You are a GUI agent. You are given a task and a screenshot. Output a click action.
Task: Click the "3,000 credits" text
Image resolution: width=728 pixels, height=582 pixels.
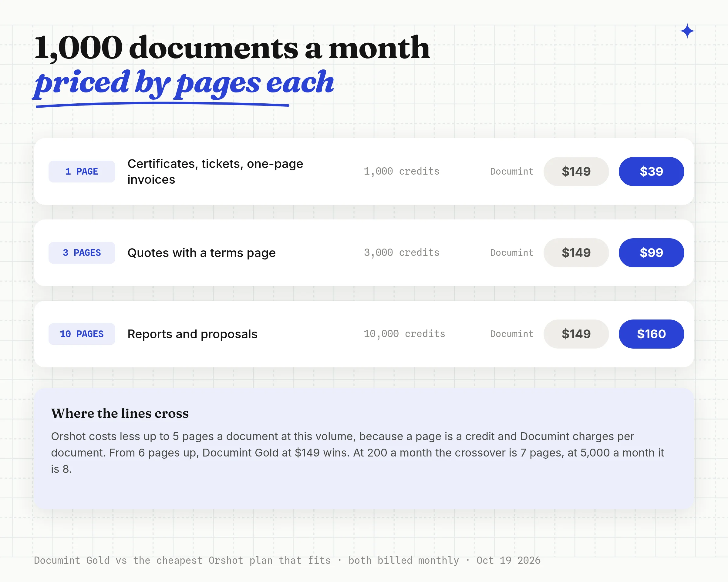(402, 253)
